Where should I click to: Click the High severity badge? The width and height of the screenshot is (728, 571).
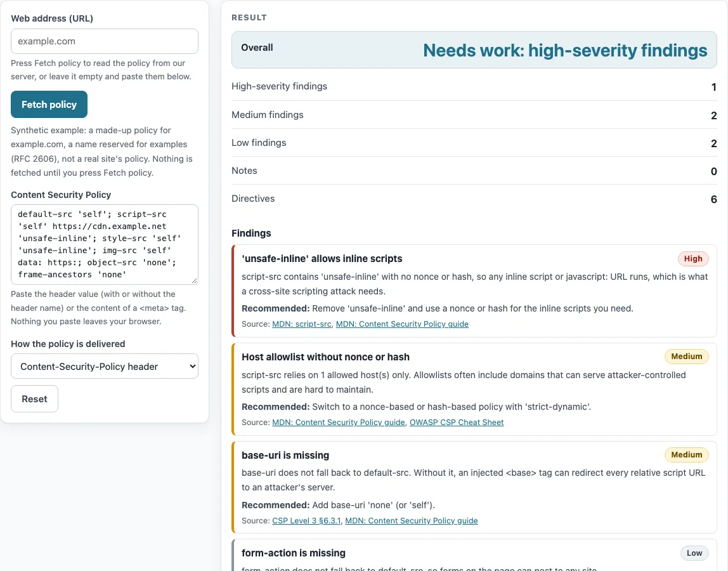tap(693, 259)
